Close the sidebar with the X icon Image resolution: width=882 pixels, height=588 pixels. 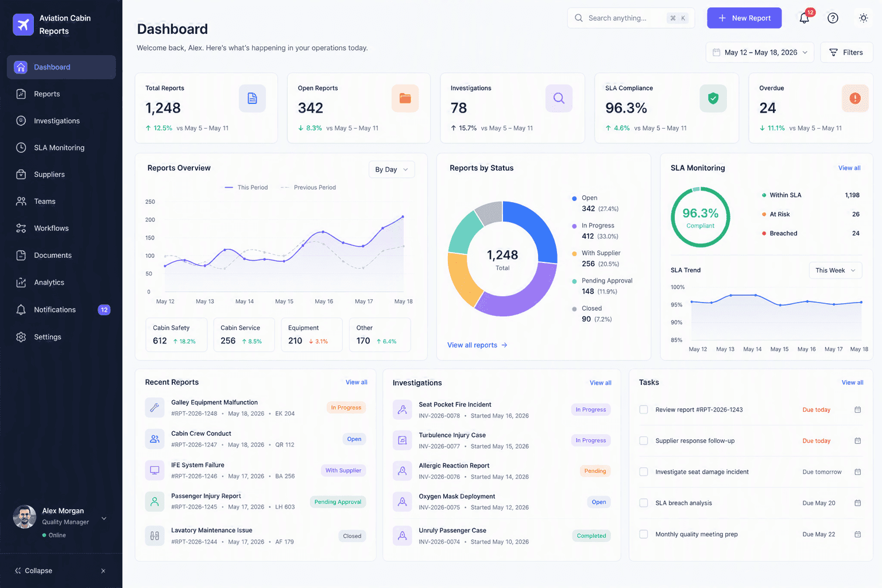(x=103, y=571)
